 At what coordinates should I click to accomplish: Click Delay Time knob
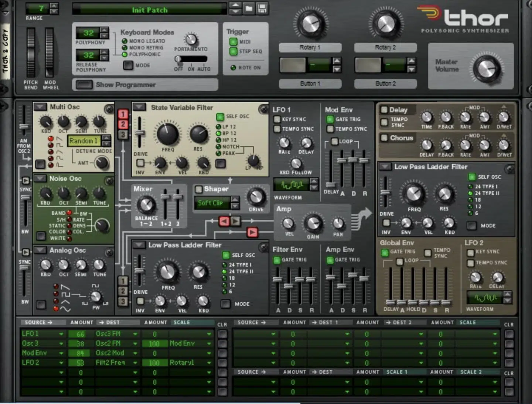[427, 117]
